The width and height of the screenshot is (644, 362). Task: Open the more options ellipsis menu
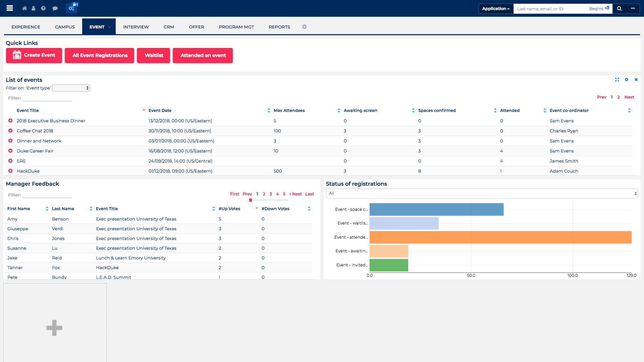pyautogui.click(x=633, y=9)
